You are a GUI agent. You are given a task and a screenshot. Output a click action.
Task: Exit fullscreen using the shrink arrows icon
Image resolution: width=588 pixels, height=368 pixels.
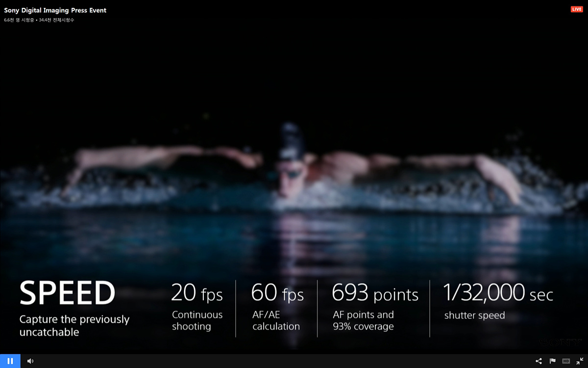(x=580, y=361)
